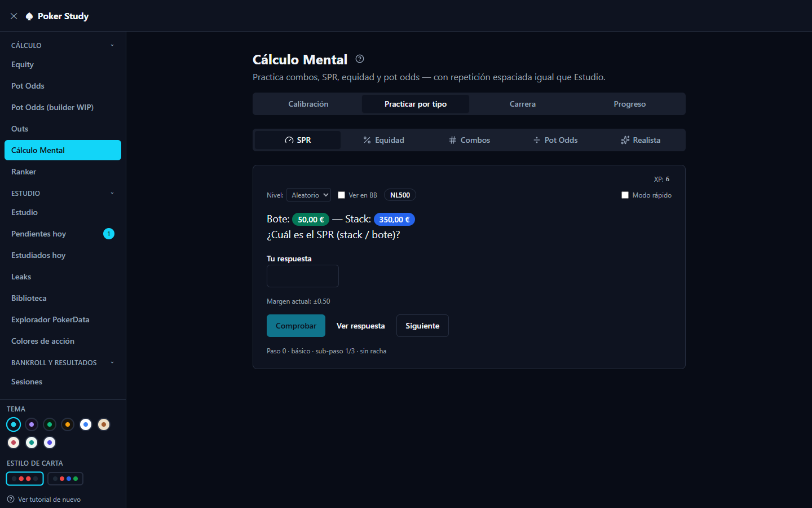Open Colores de acción page
The height and width of the screenshot is (508, 812).
click(x=63, y=341)
